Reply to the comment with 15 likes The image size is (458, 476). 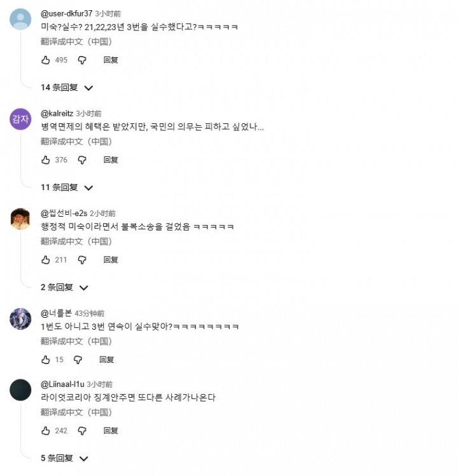pos(107,360)
